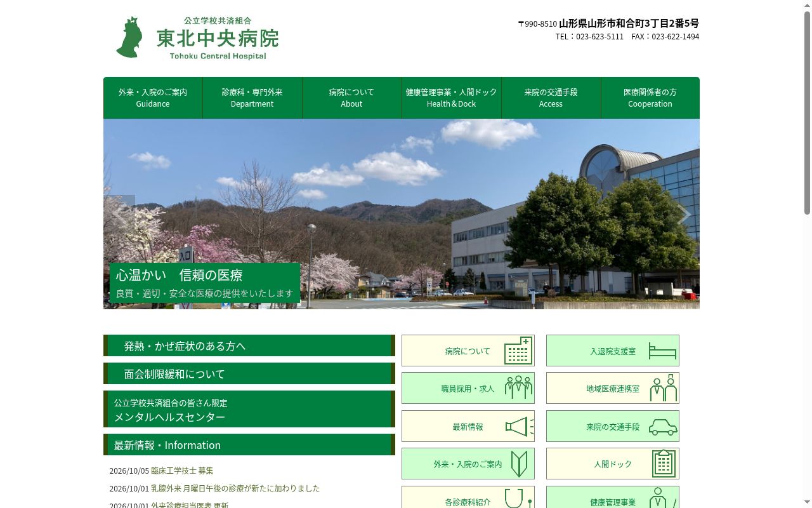Click the hospital photo slideshow image
The image size is (812, 508).
coord(402,214)
